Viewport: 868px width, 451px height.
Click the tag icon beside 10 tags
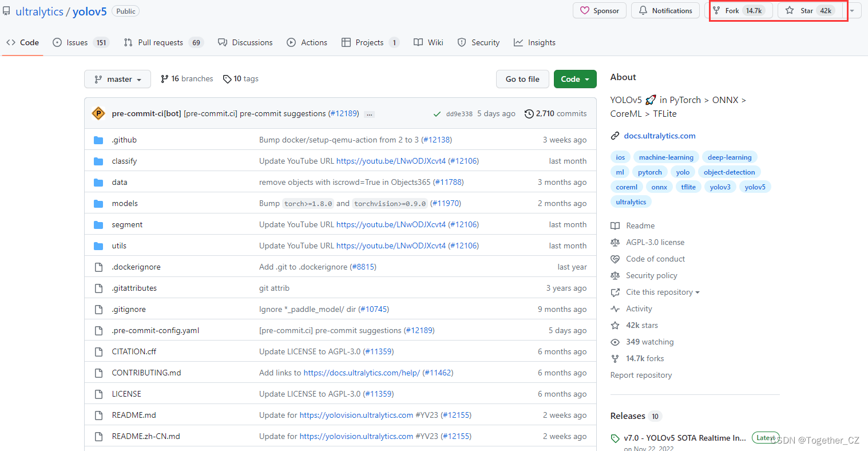point(227,79)
